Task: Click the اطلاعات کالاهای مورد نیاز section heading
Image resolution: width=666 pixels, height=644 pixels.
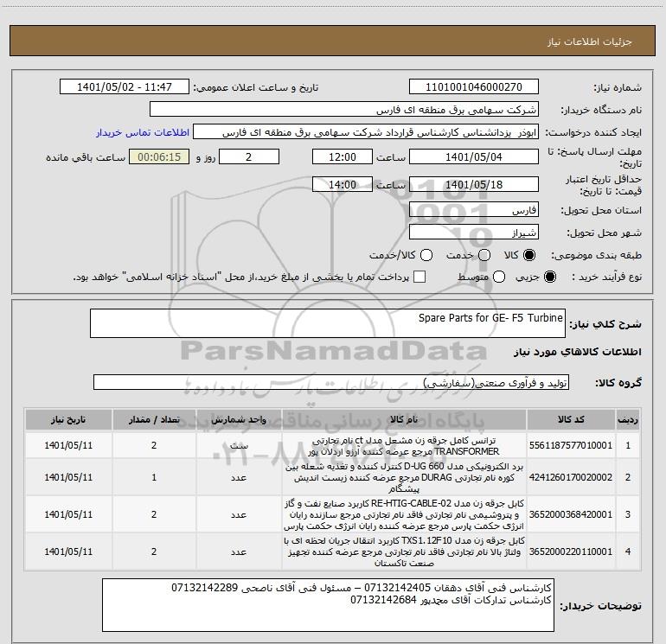Action: tap(577, 352)
